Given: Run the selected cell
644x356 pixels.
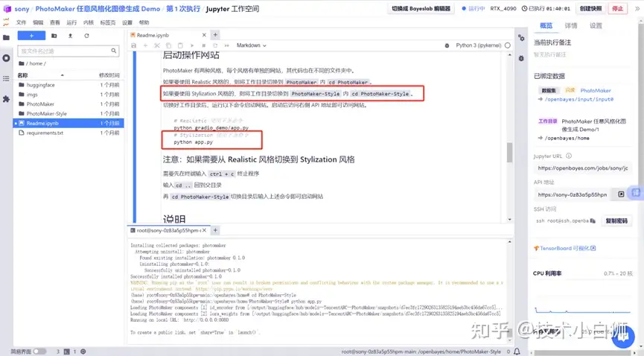Looking at the screenshot, I should coord(192,45).
